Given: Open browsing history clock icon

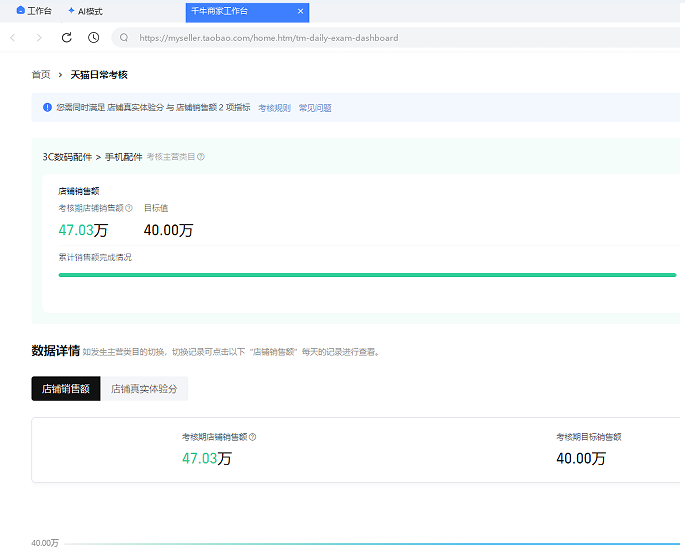Looking at the screenshot, I should tap(93, 38).
